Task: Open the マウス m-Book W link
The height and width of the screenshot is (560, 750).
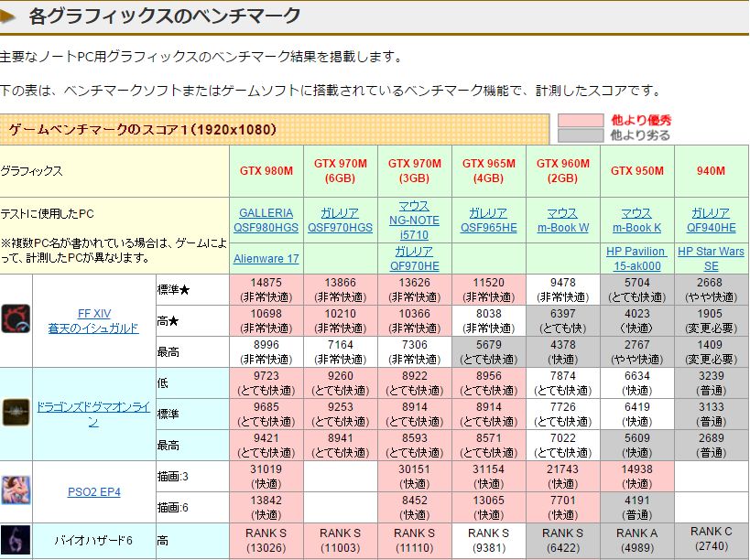Action: click(x=562, y=221)
